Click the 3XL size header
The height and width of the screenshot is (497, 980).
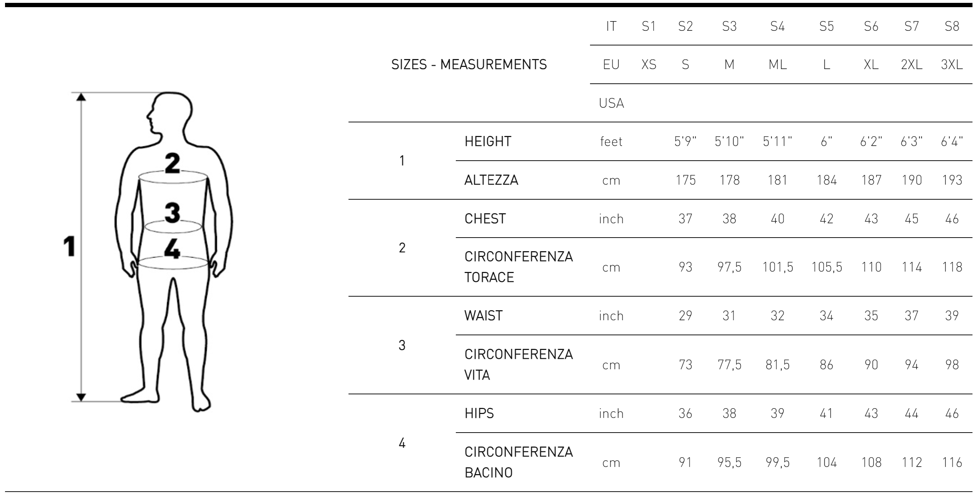coord(952,65)
